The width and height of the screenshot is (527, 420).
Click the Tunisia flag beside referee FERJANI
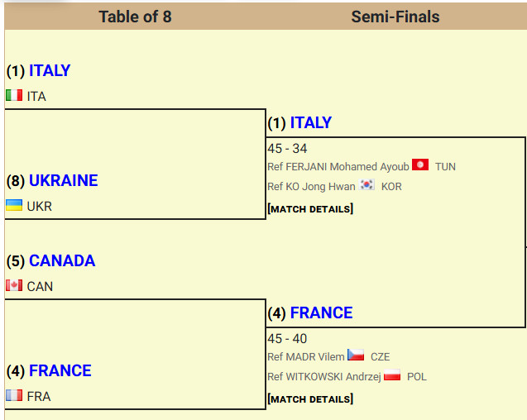[x=420, y=165]
